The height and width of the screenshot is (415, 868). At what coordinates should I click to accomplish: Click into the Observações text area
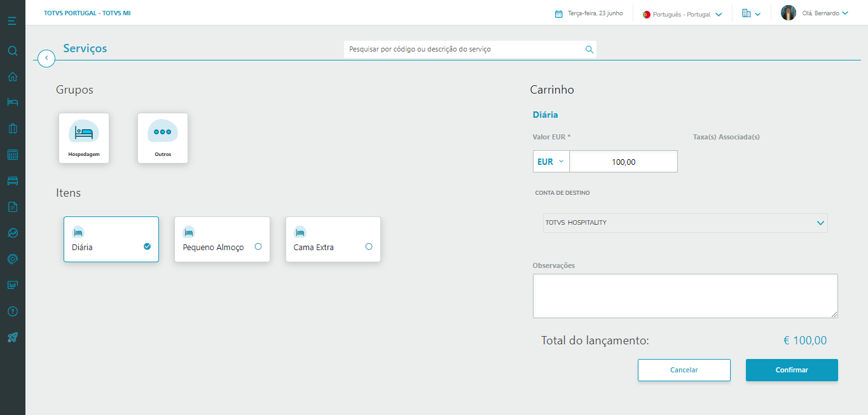pos(685,296)
